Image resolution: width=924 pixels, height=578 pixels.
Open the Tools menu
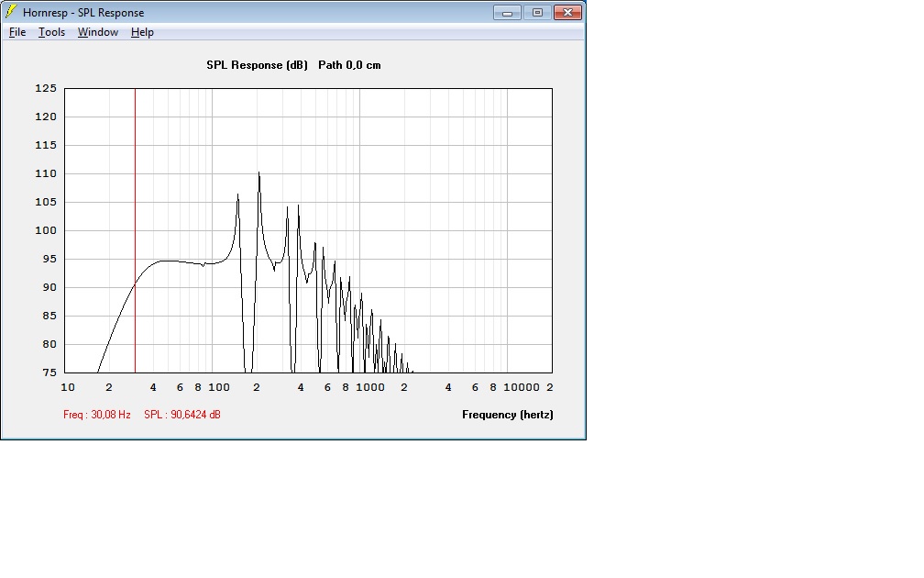[x=51, y=32]
